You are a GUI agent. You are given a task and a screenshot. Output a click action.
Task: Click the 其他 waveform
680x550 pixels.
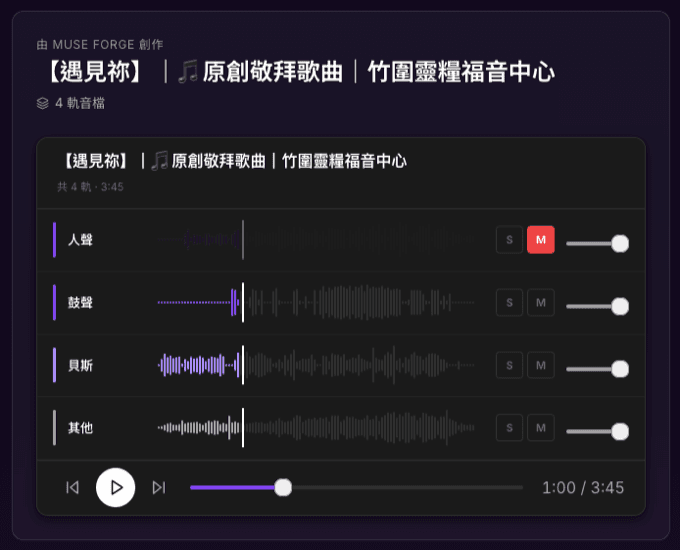coord(316,428)
